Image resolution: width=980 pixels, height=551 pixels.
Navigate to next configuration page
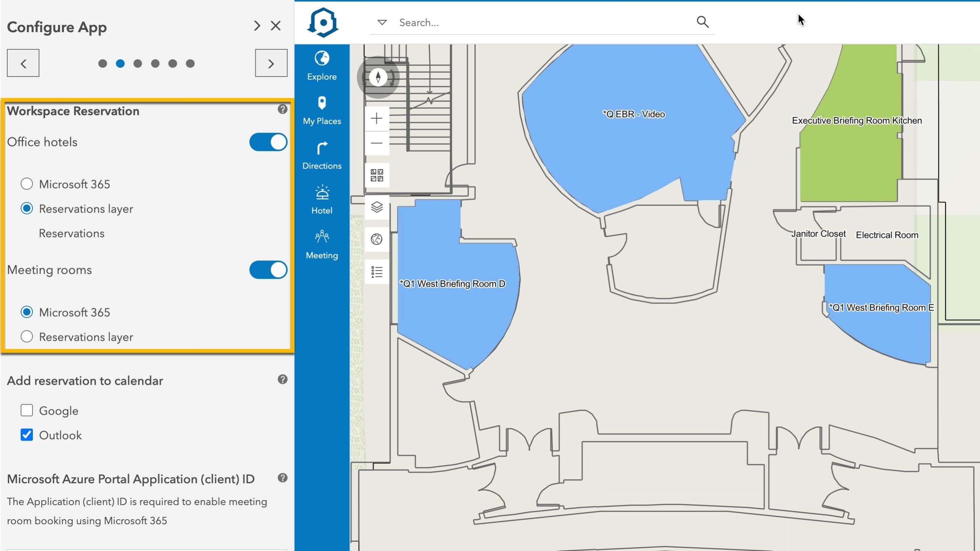271,63
